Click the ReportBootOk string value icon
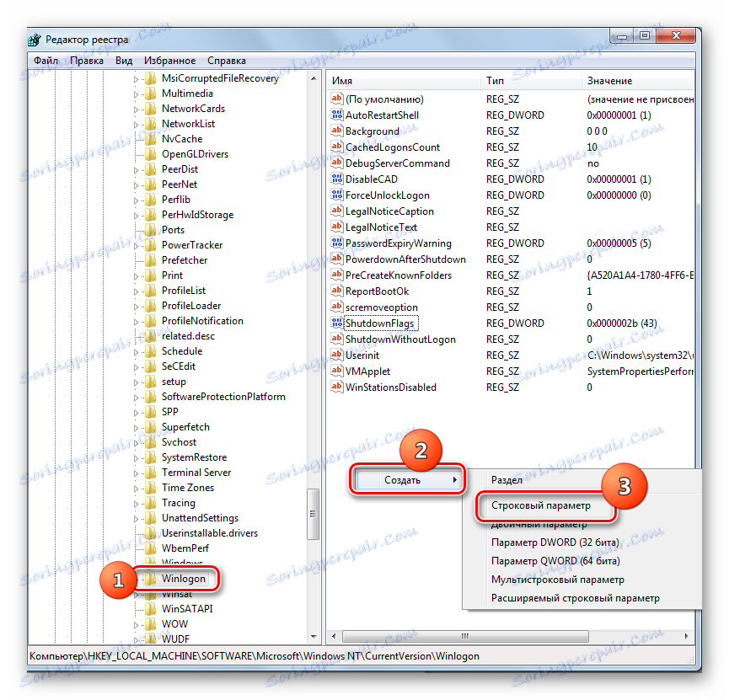This screenshot has width=729, height=700. 336,291
